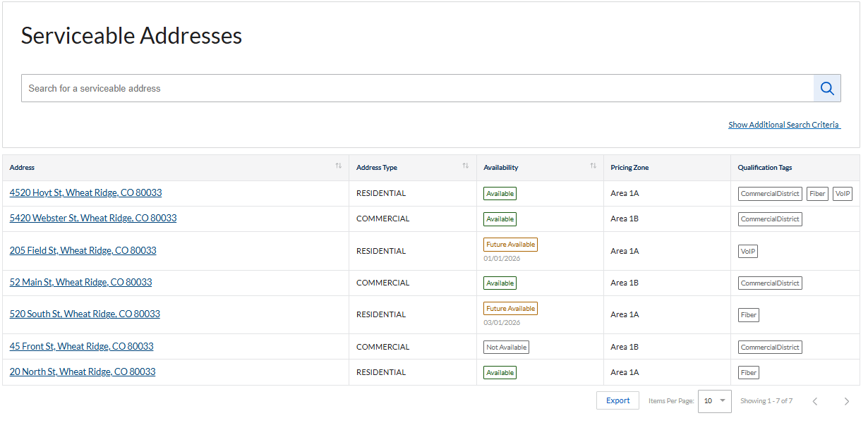The image size is (868, 430).
Task: Open 45 Front St address link
Action: (81, 346)
